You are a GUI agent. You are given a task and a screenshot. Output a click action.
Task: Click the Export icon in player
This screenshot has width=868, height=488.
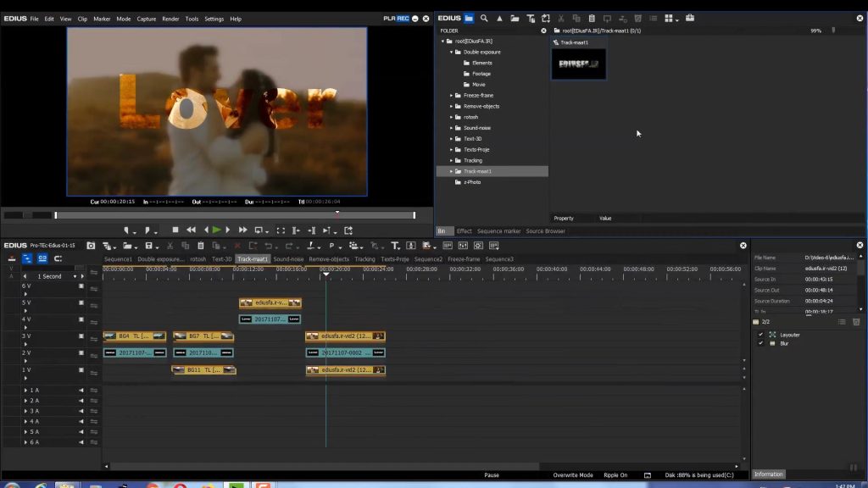[x=348, y=230]
